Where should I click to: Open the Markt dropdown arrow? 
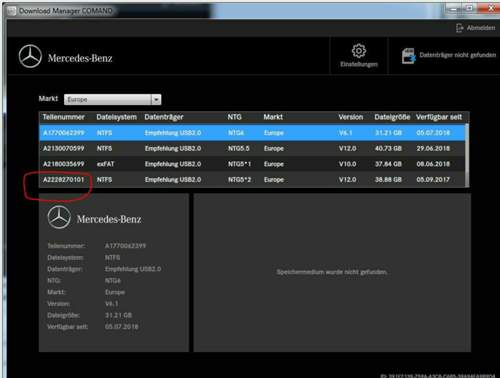(156, 99)
